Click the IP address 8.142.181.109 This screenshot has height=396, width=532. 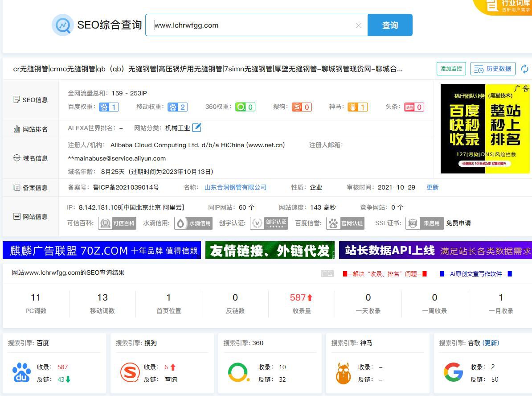(x=100, y=207)
